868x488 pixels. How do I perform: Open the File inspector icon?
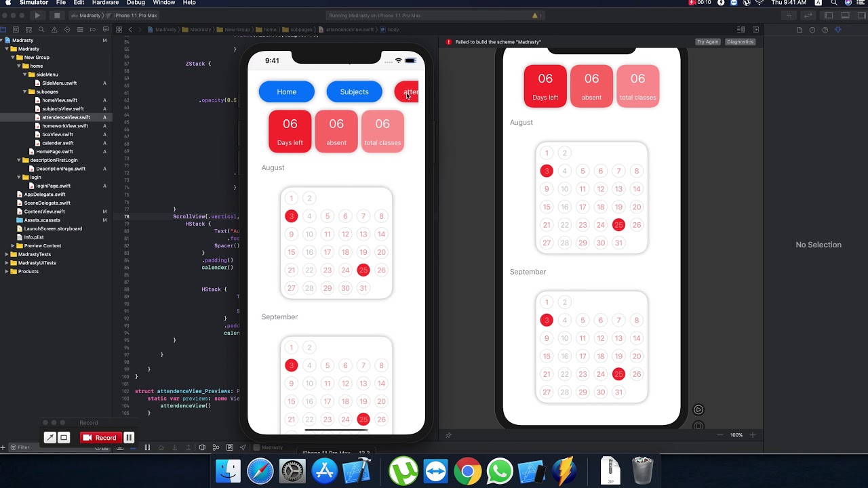tap(800, 30)
